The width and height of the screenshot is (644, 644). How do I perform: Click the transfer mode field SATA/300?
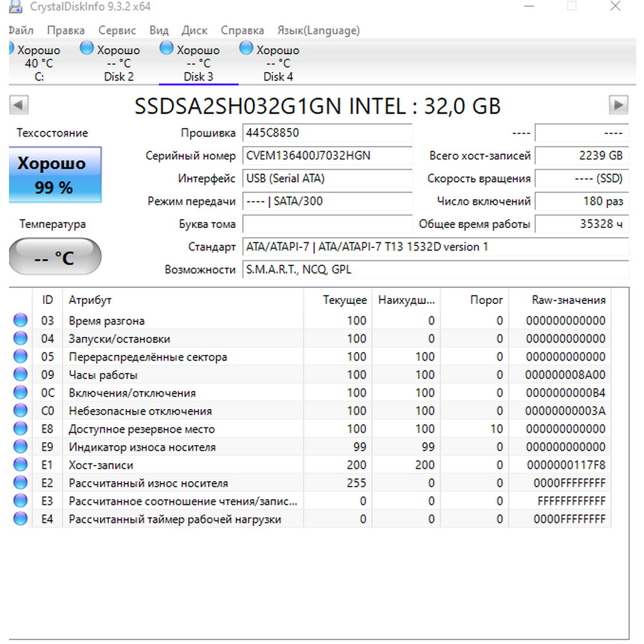(x=327, y=201)
